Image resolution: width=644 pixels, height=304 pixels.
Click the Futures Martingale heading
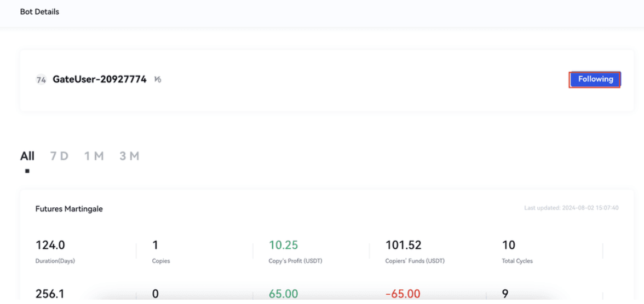[69, 209]
